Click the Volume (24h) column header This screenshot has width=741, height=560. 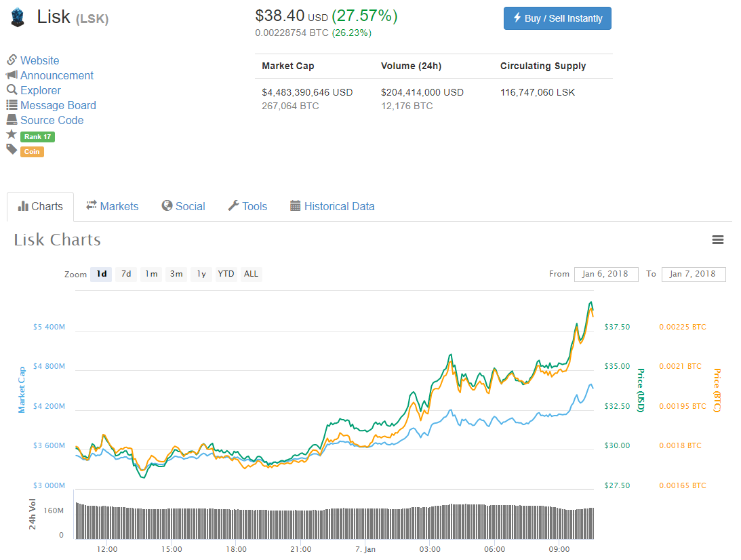coord(411,66)
